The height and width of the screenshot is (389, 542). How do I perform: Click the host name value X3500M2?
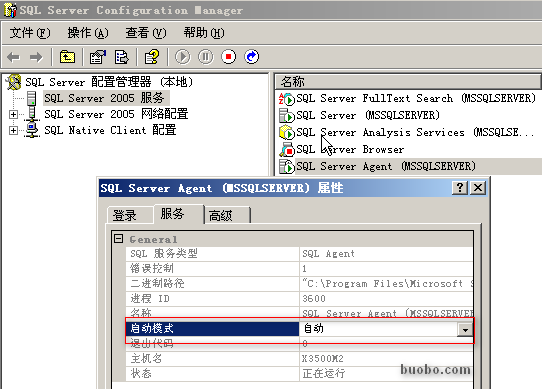pyautogui.click(x=323, y=359)
